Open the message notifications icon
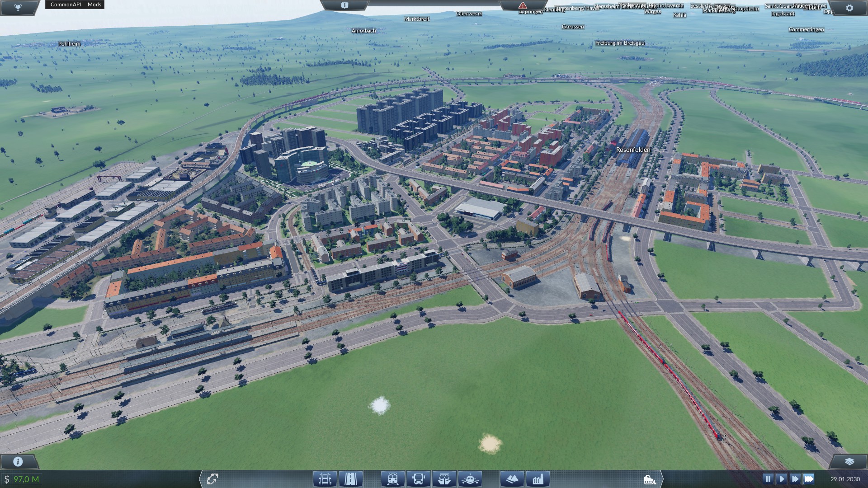 [x=344, y=5]
